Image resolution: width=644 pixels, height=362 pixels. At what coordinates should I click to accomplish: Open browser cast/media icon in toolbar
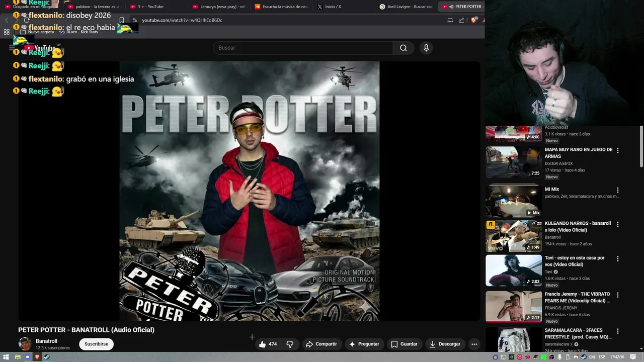point(450,20)
